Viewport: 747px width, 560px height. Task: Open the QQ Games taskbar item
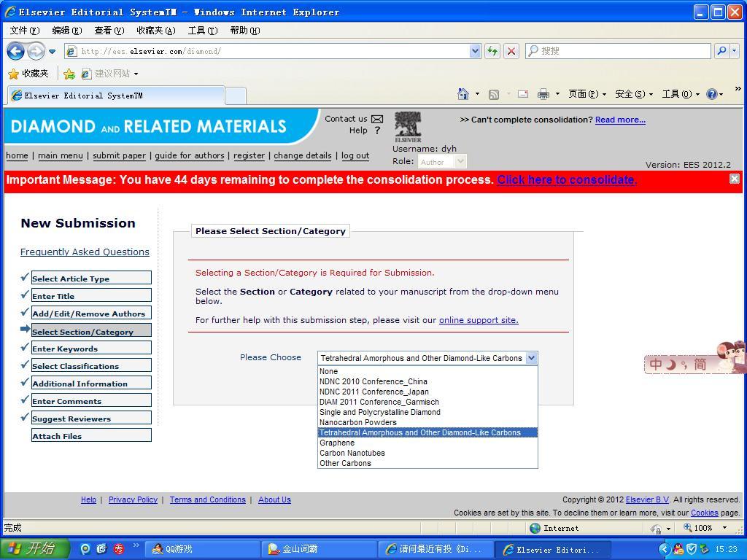tap(201, 549)
